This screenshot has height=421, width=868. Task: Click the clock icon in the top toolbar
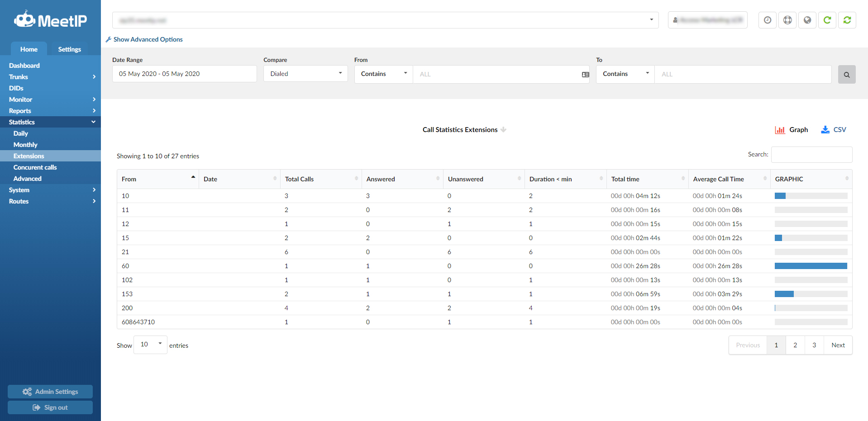tap(767, 20)
